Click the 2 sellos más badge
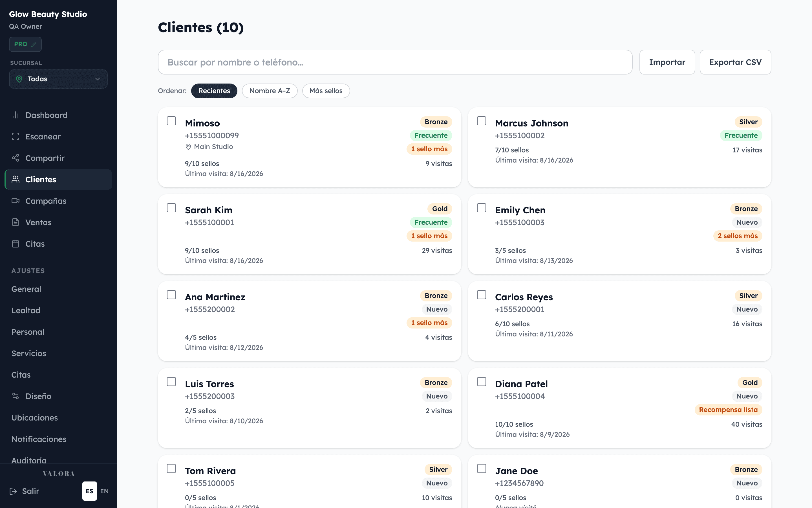The width and height of the screenshot is (812, 508). point(738,236)
